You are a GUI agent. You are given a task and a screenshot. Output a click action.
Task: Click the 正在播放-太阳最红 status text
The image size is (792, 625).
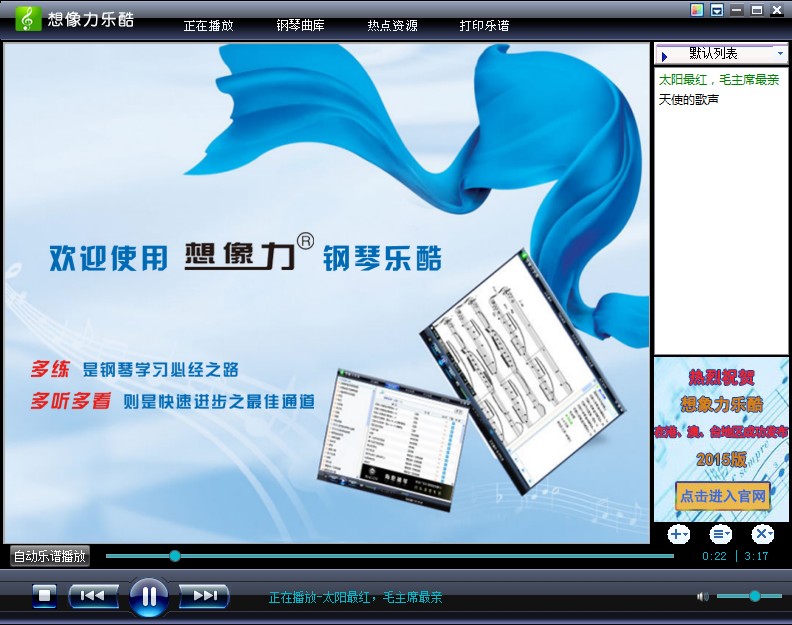click(x=356, y=598)
